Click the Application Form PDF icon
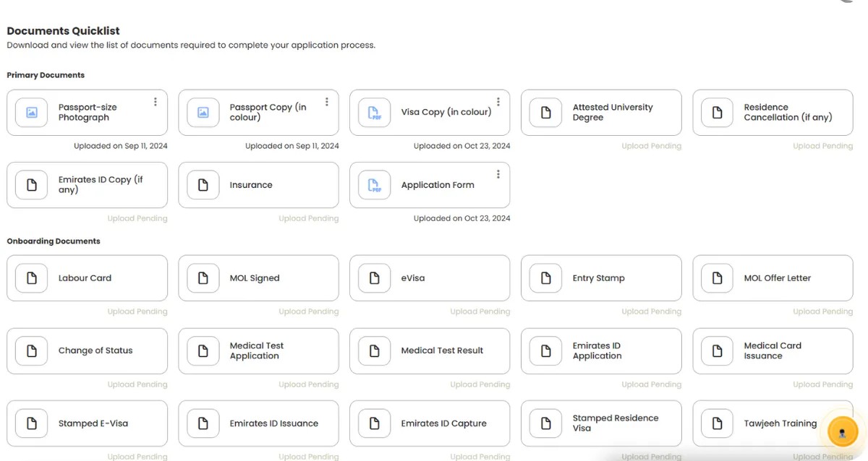The image size is (868, 461). tap(374, 185)
